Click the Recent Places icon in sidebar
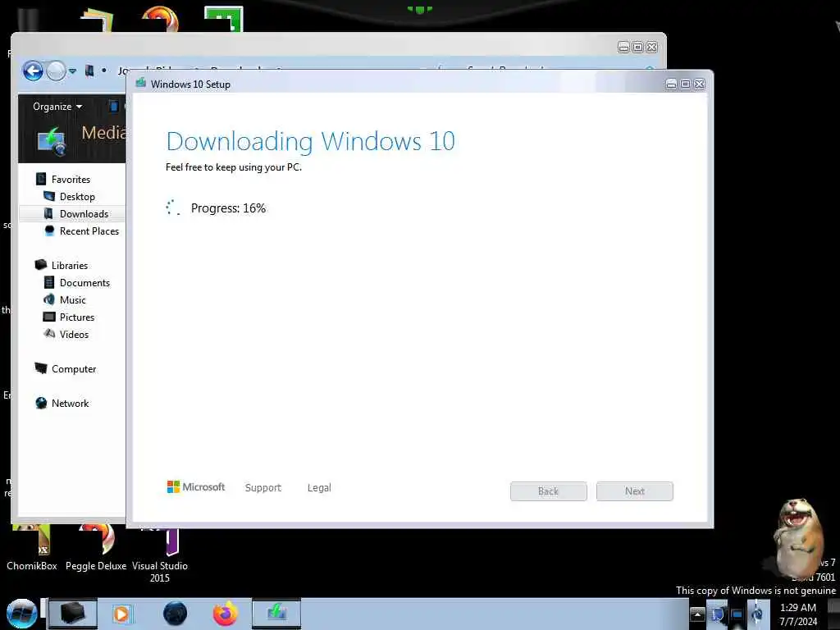This screenshot has height=630, width=840. point(49,231)
